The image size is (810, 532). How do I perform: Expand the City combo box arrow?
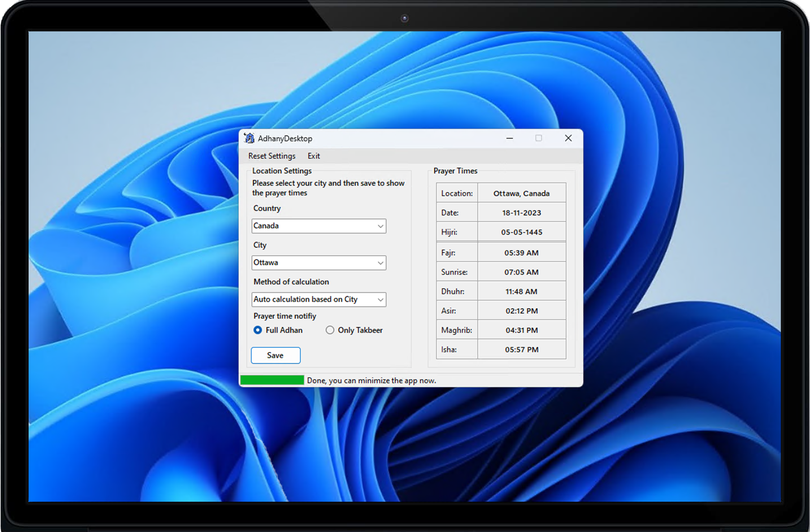(x=381, y=262)
